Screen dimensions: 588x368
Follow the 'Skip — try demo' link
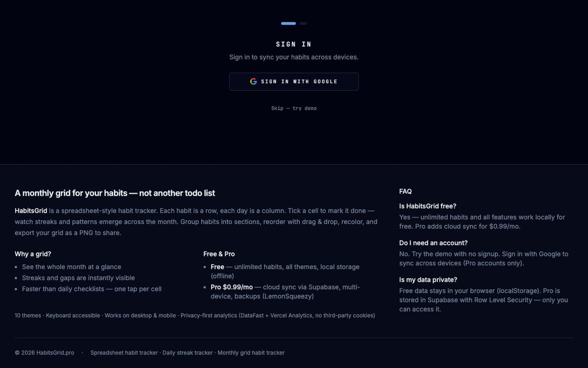coord(294,108)
